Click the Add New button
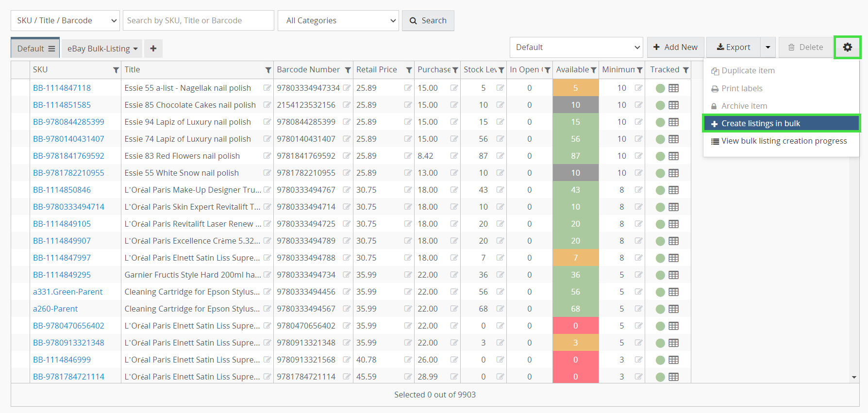This screenshot has height=413, width=868. point(675,47)
